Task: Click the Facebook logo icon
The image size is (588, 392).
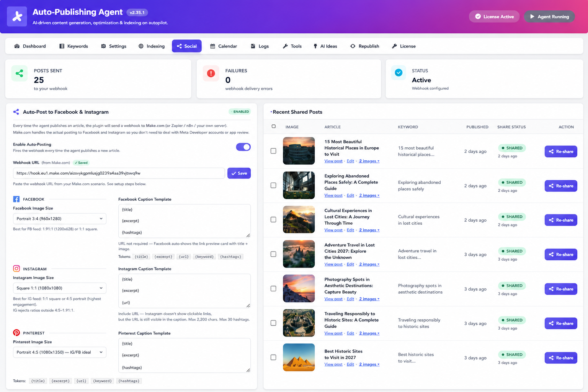Action: [x=16, y=199]
